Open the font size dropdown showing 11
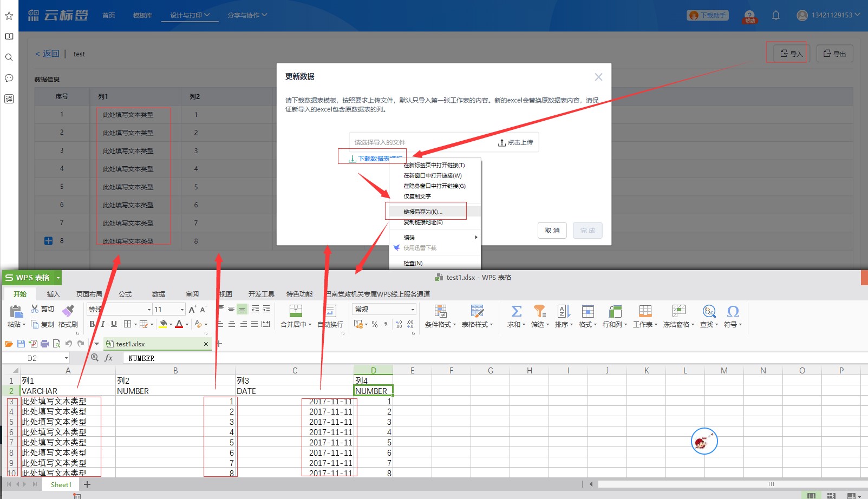Viewport: 868px width, 499px height. click(x=182, y=310)
